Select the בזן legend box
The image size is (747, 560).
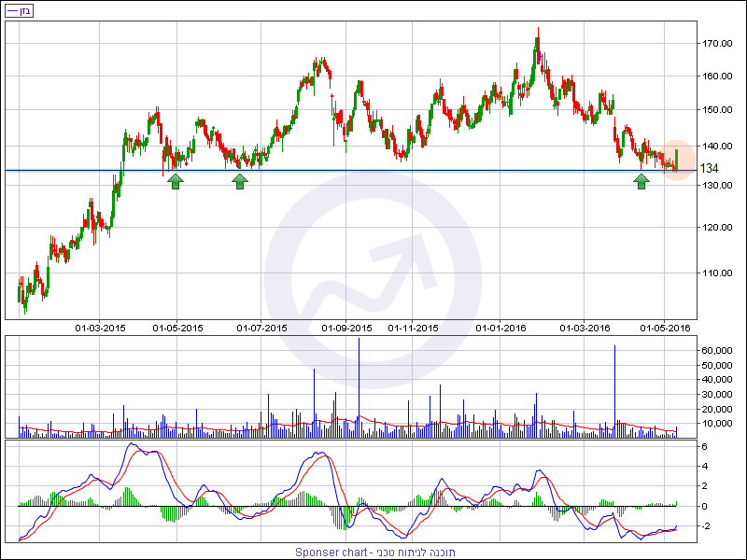point(20,9)
